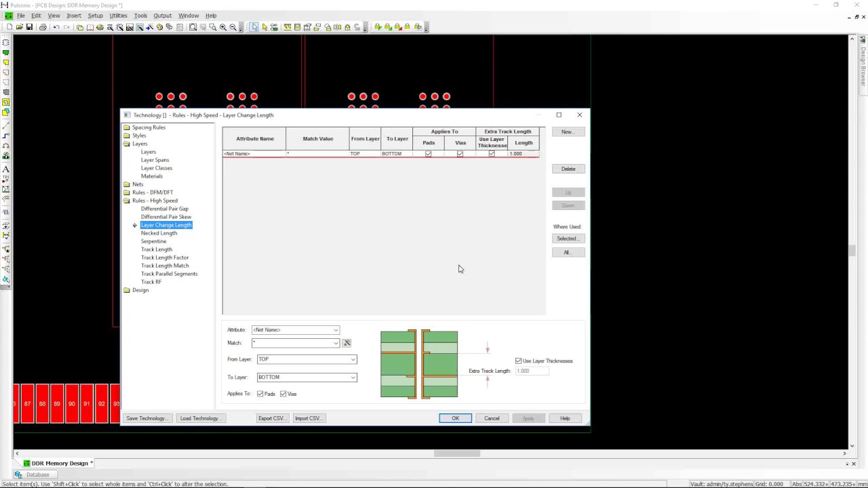Click the Zoom In magnifier icon
The height and width of the screenshot is (488, 868).
[222, 27]
